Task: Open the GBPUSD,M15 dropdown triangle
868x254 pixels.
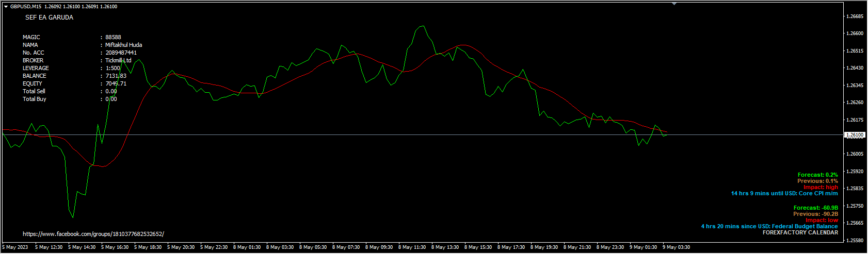Action: [6, 7]
